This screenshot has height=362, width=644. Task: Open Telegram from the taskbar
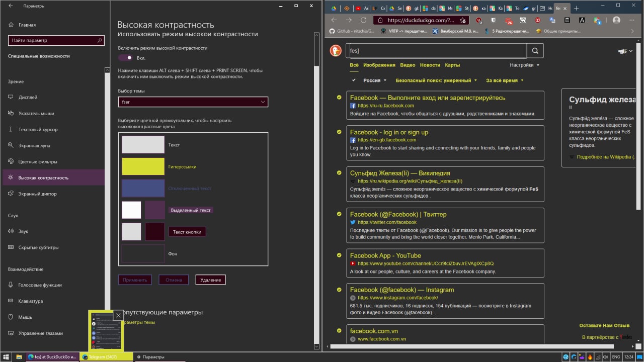[107, 357]
